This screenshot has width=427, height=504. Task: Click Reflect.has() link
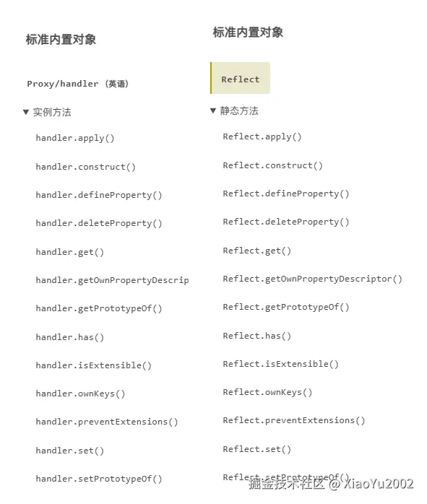(257, 336)
